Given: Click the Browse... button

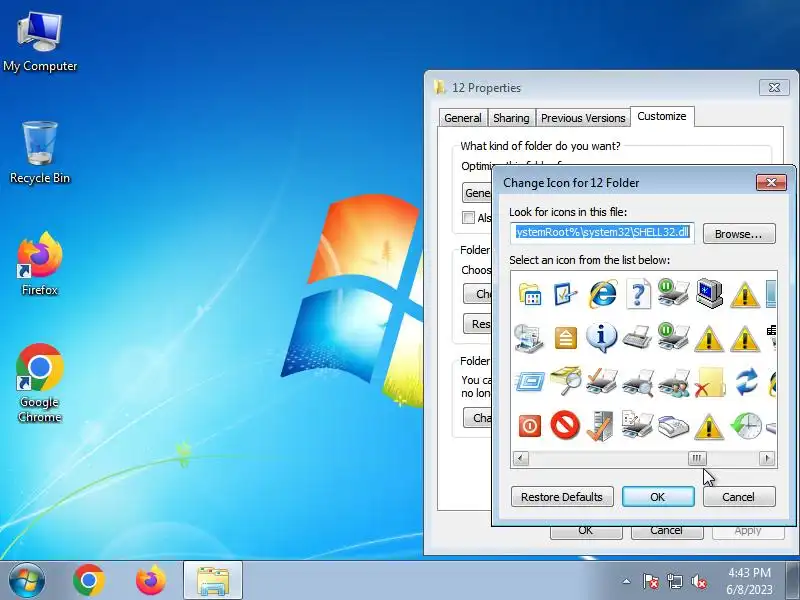Looking at the screenshot, I should coord(739,234).
